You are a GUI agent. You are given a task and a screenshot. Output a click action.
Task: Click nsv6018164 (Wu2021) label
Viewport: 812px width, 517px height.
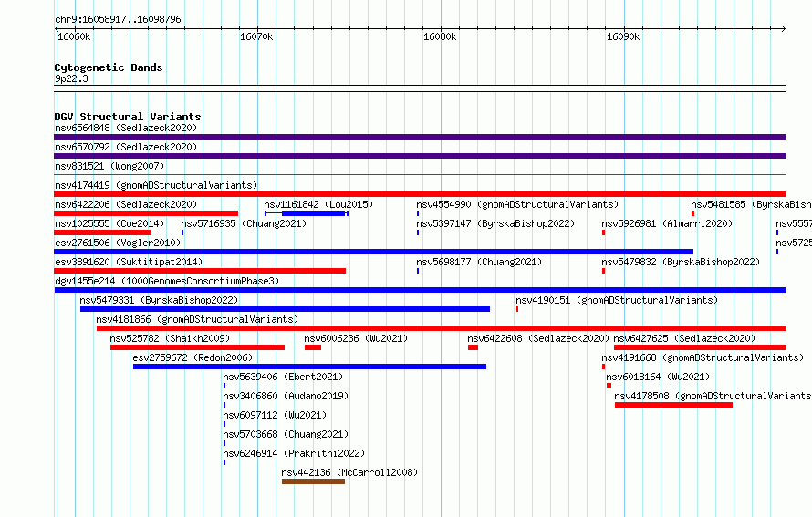(658, 377)
